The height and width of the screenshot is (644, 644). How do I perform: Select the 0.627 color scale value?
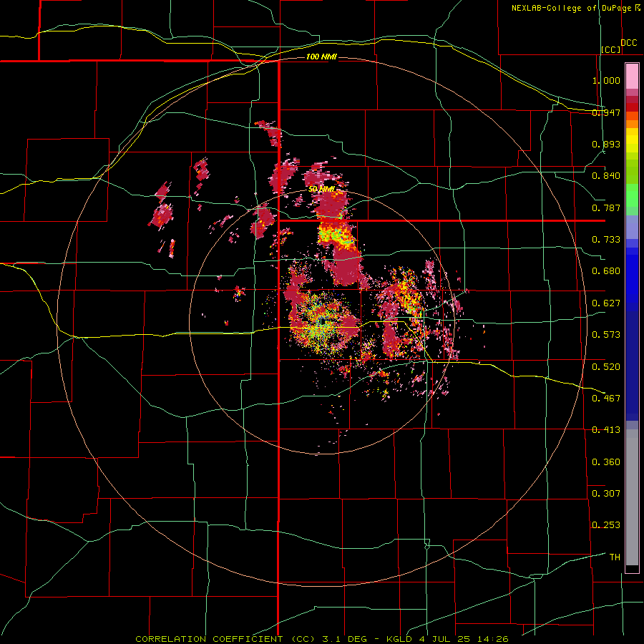[x=606, y=303]
